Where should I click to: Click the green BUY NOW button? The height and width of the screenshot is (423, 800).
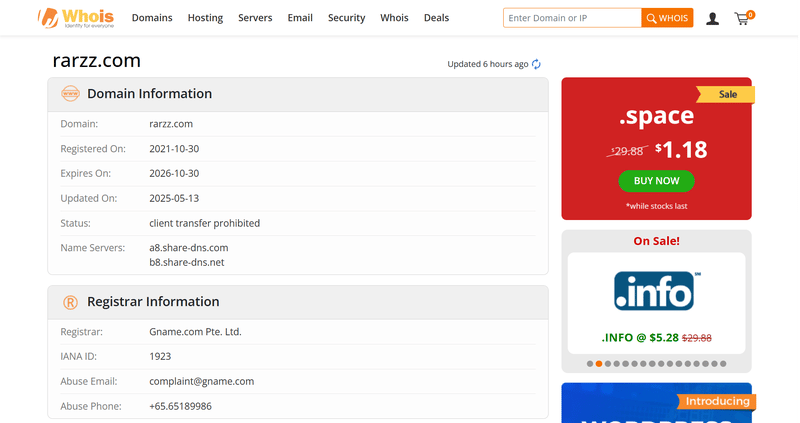pyautogui.click(x=656, y=181)
